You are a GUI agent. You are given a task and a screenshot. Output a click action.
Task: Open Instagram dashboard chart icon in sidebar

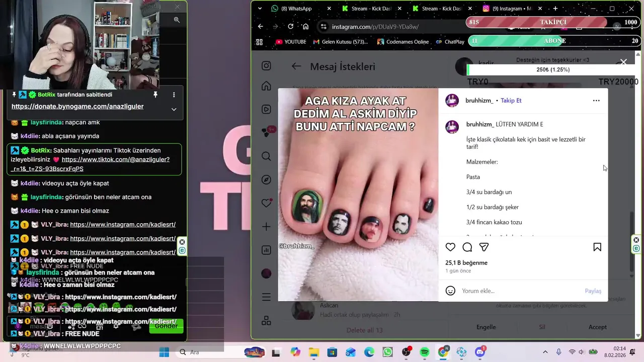point(266,250)
